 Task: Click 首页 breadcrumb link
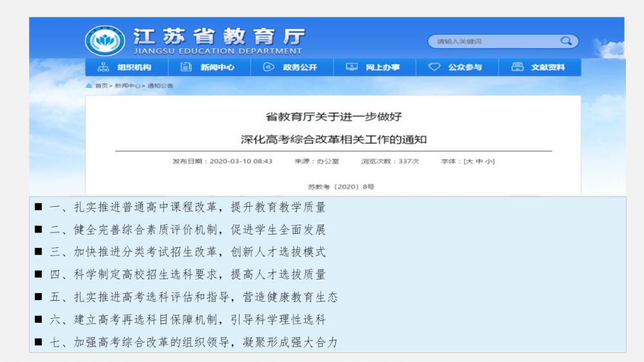[x=101, y=86]
